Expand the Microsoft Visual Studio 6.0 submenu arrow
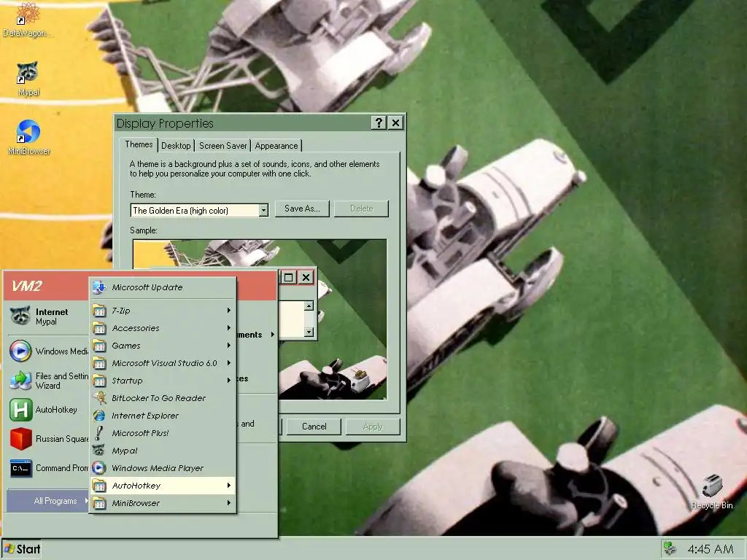The height and width of the screenshot is (560, 747). [228, 363]
